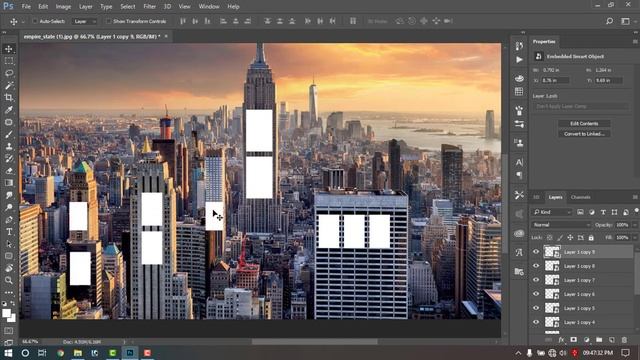Select the Brush tool
This screenshot has width=640, height=360.
coord(9,134)
